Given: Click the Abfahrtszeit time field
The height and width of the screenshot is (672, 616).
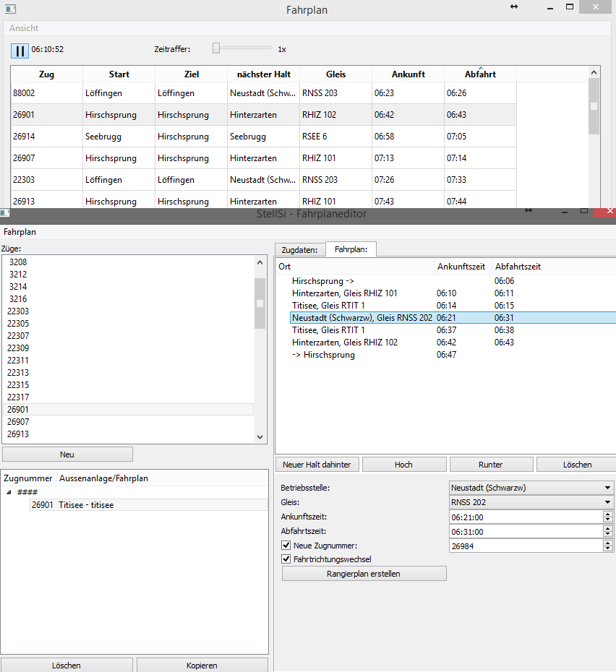Looking at the screenshot, I should [526, 532].
